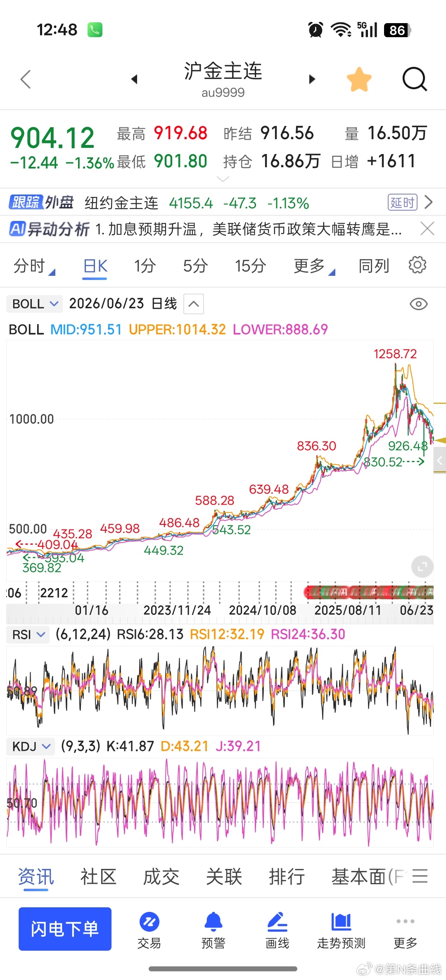The image size is (446, 980).
Task: Tap the Wi-Fi status icon
Action: (x=341, y=30)
